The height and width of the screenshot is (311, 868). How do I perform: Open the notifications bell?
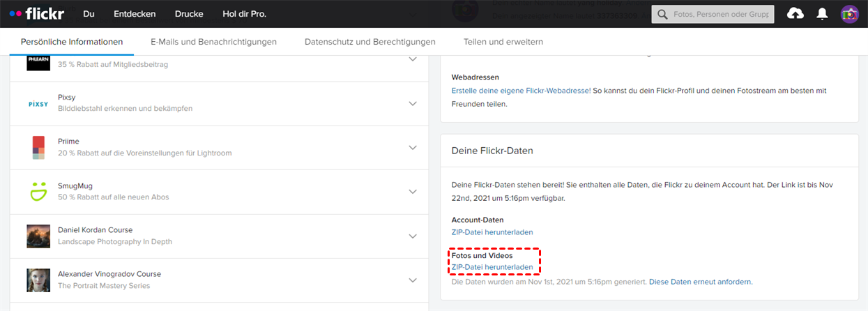tap(822, 14)
